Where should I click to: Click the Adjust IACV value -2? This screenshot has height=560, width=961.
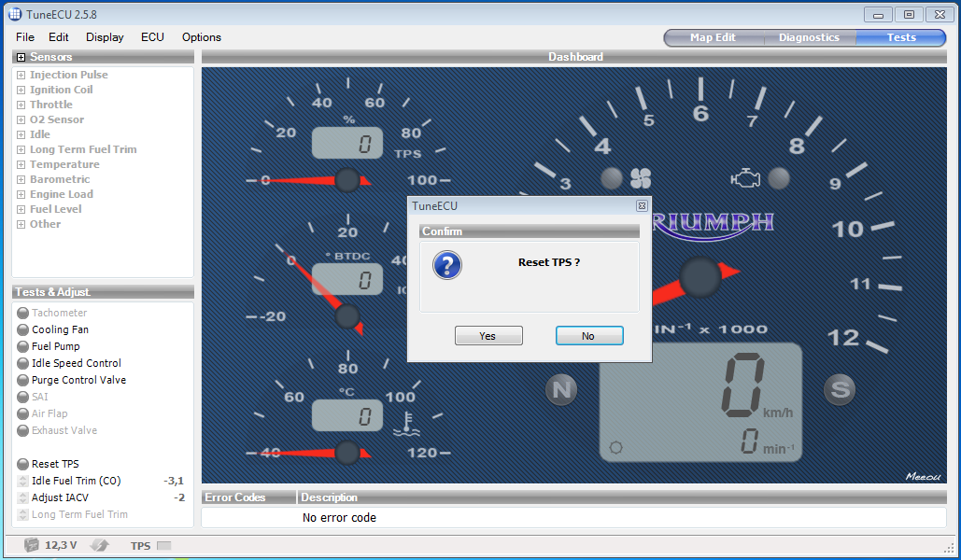pyautogui.click(x=179, y=497)
